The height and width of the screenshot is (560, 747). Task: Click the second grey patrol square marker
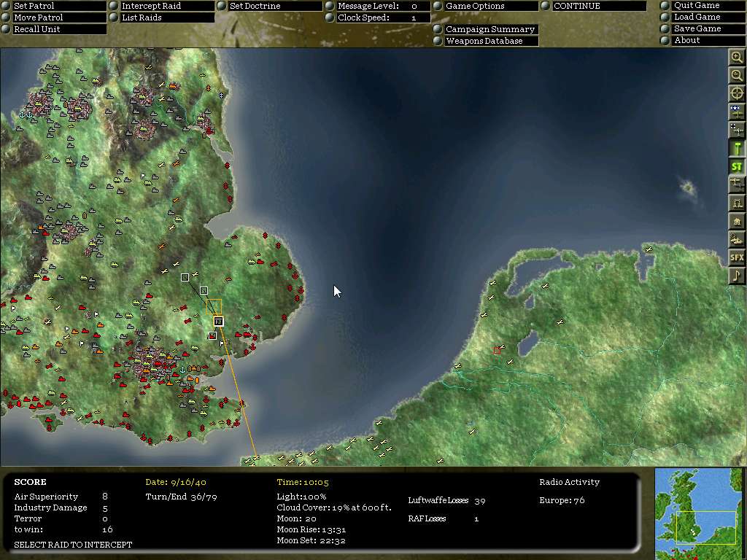click(204, 290)
